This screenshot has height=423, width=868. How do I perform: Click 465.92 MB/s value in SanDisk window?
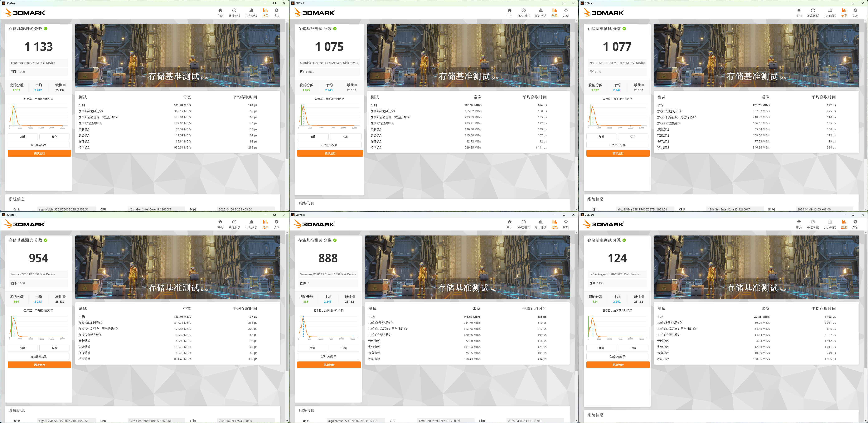pos(473,111)
